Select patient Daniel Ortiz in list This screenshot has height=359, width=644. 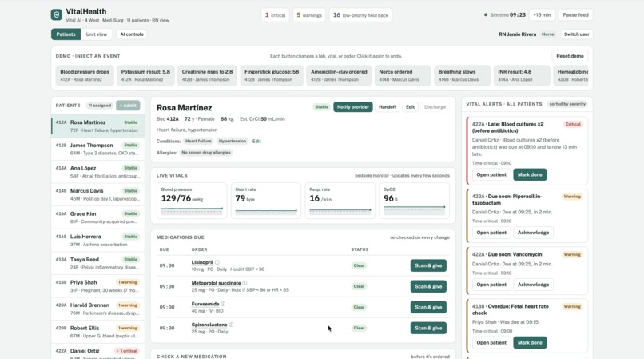click(x=98, y=352)
